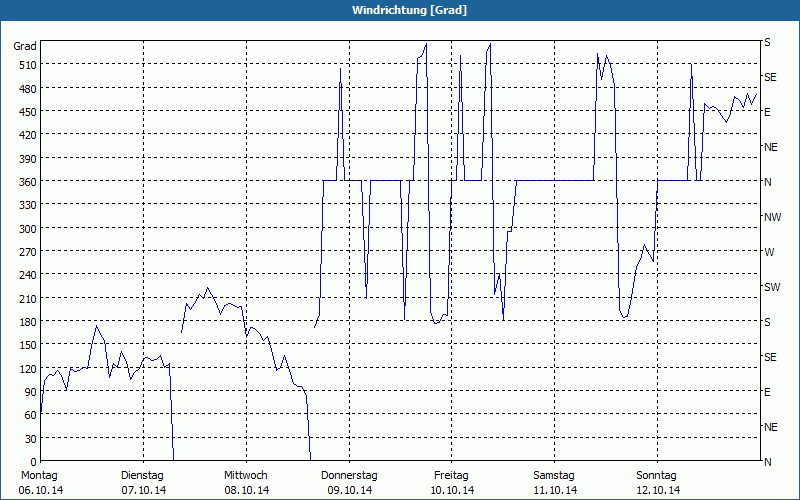Choose the Donnerstag day label
The height and width of the screenshot is (500, 800).
click(x=349, y=476)
